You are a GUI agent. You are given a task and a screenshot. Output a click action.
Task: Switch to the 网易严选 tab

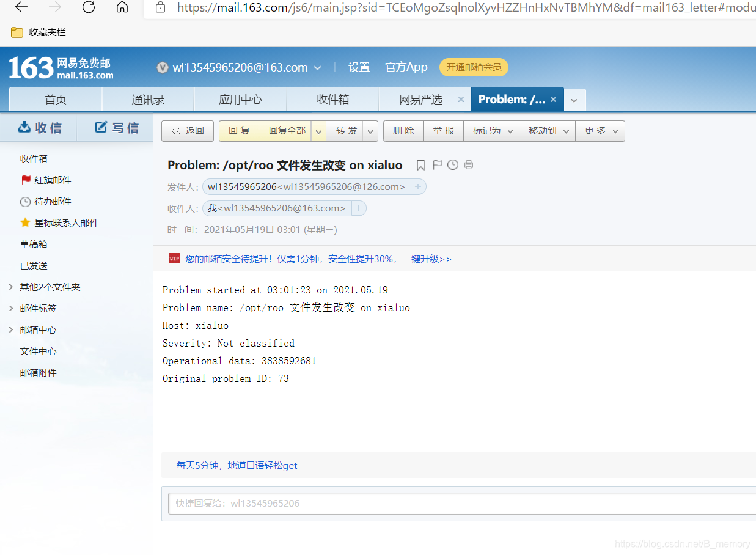[x=420, y=100]
